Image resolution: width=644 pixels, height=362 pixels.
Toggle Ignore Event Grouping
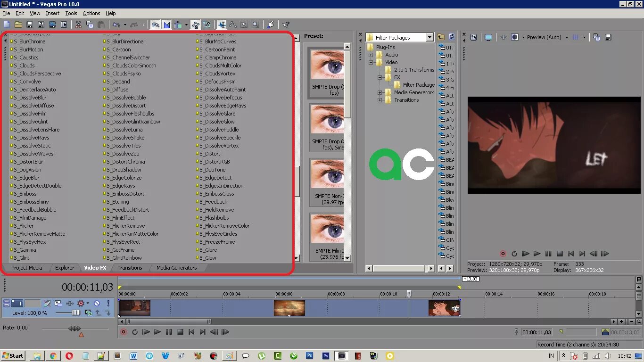click(x=206, y=25)
